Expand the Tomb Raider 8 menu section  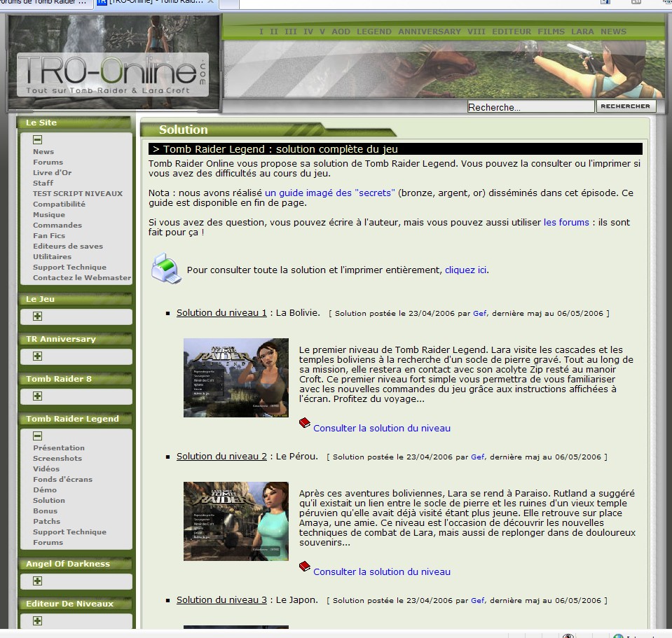point(38,396)
